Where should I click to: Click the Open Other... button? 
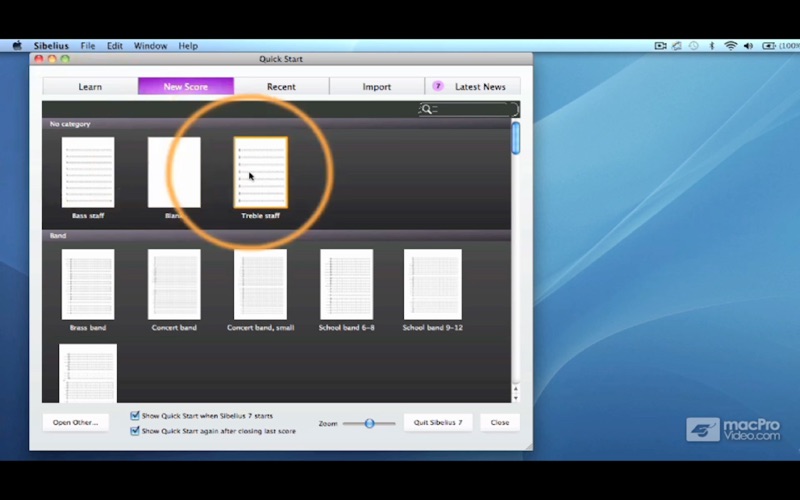pos(76,422)
